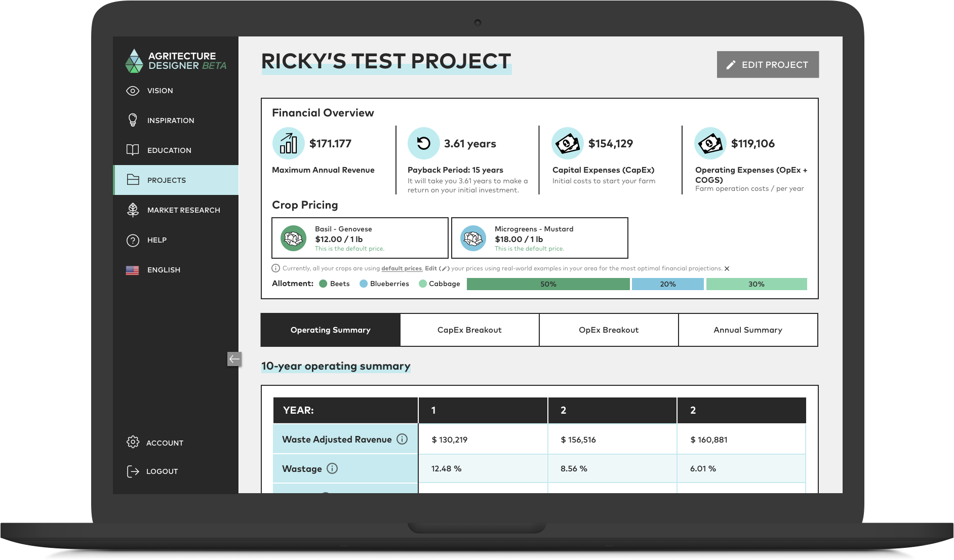Click the Cabbage light green legend swatch
The width and height of the screenshot is (954, 560).
(x=422, y=284)
